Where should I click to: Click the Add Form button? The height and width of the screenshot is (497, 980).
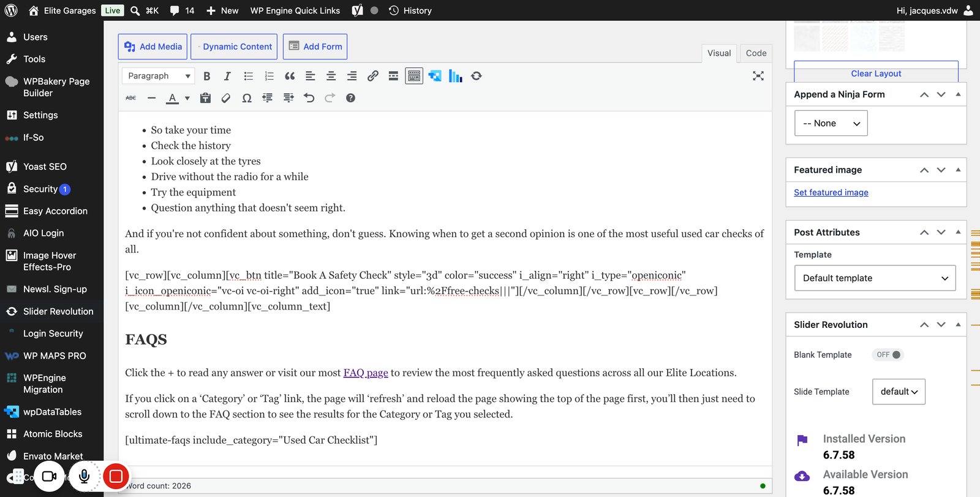315,47
